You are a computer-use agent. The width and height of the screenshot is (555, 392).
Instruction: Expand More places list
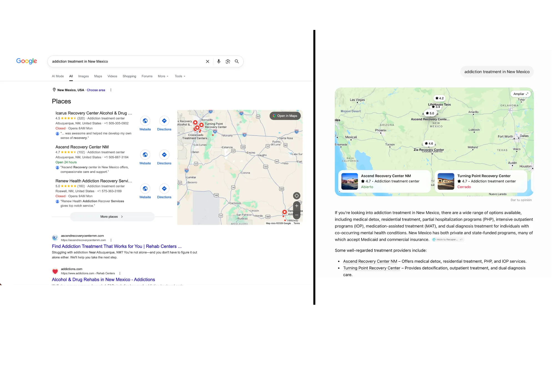coord(112,217)
